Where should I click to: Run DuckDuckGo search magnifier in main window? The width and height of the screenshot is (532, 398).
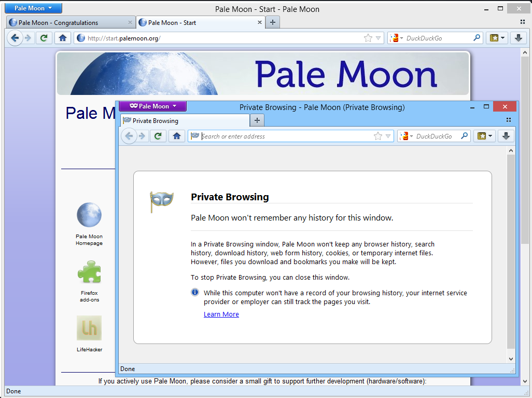(x=477, y=38)
